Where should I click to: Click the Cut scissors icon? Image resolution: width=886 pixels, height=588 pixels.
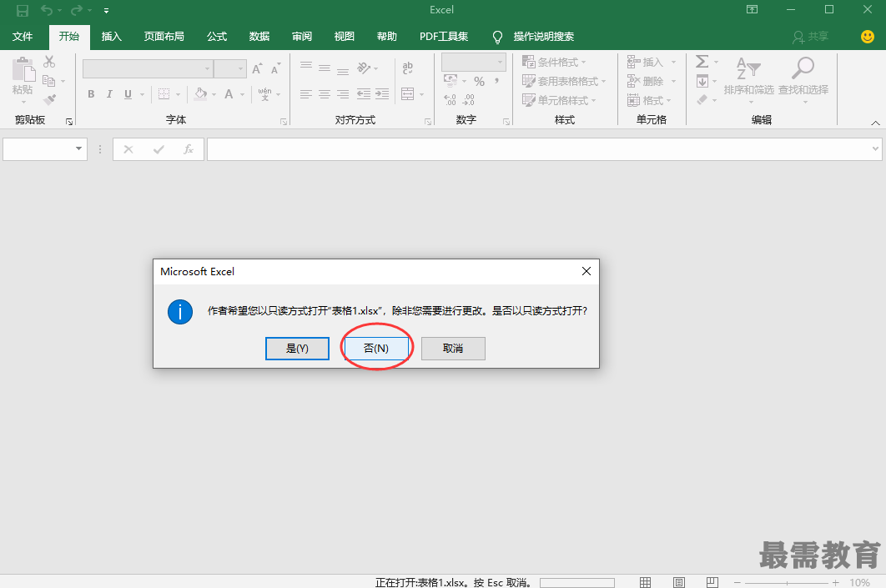pos(49,62)
